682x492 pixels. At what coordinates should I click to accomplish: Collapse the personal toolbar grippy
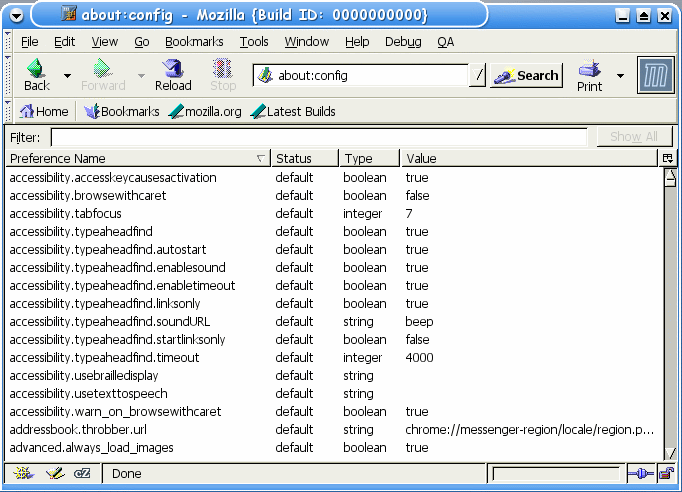tap(7, 111)
